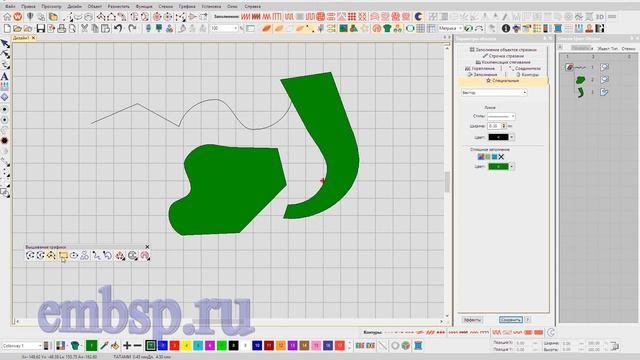Choose the arrow Select Object tool
Viewport: 640px width, 360px height.
[x=4, y=44]
